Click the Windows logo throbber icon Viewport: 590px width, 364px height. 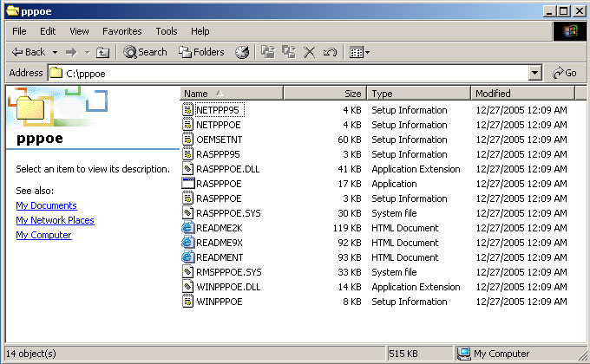pos(570,31)
